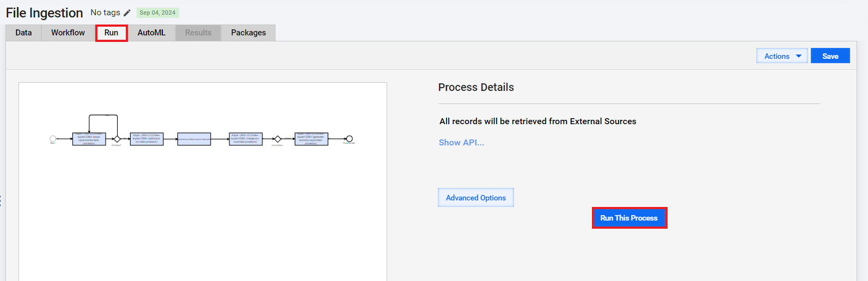Open the Packages tab
This screenshot has width=868, height=281.
pyautogui.click(x=248, y=33)
